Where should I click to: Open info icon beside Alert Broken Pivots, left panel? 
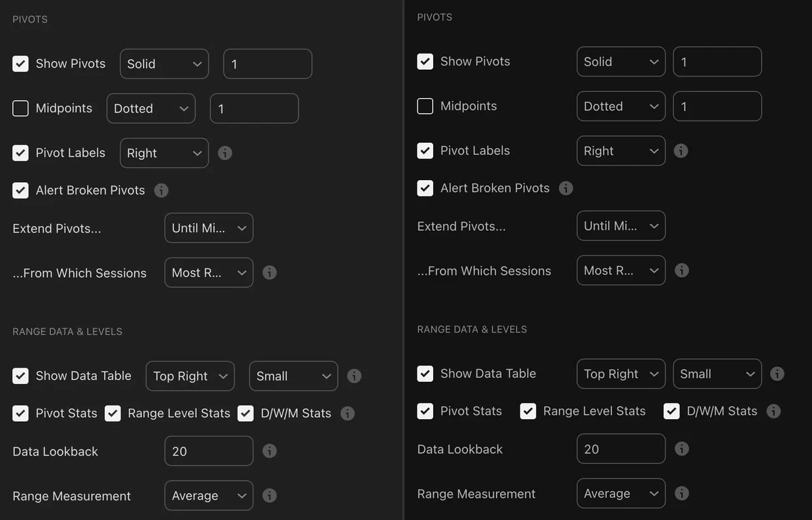tap(161, 190)
